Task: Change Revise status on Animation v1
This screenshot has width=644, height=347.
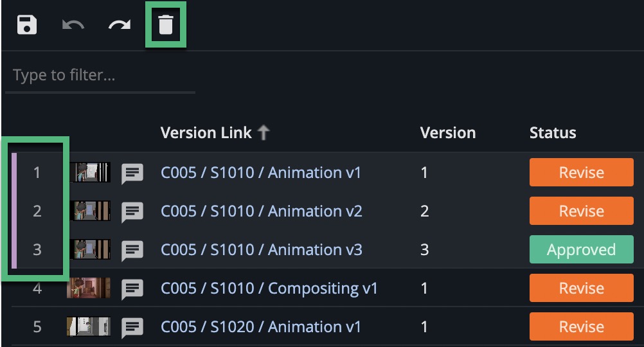Action: [x=581, y=172]
